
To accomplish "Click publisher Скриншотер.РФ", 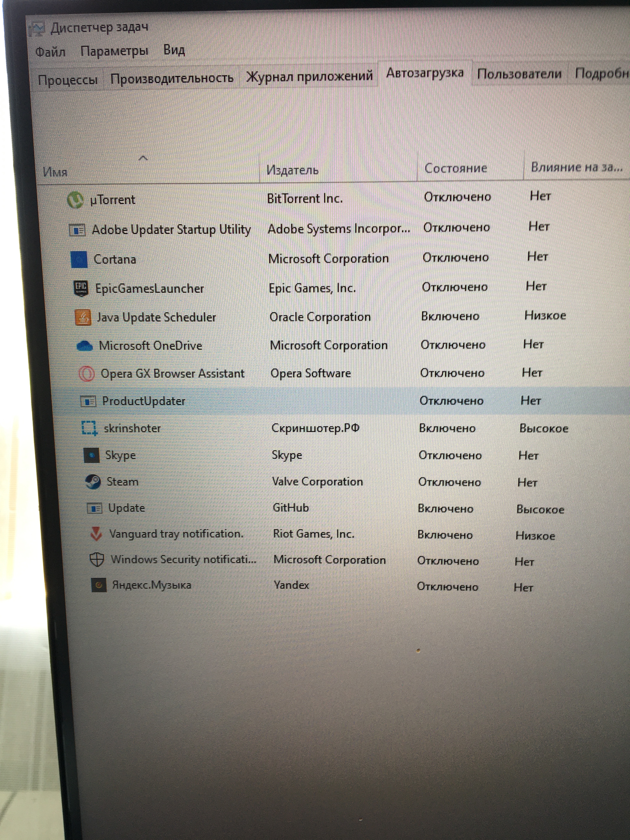I will pos(315,428).
